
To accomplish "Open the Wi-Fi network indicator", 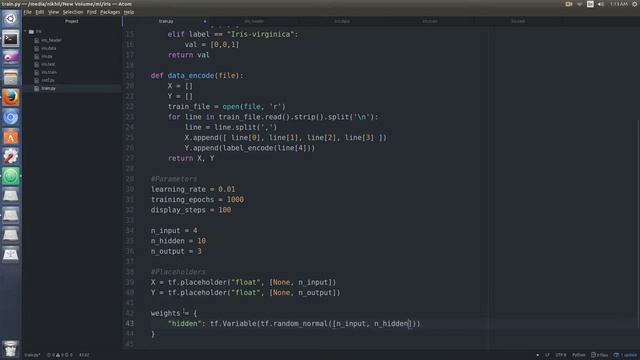I will (580, 4).
